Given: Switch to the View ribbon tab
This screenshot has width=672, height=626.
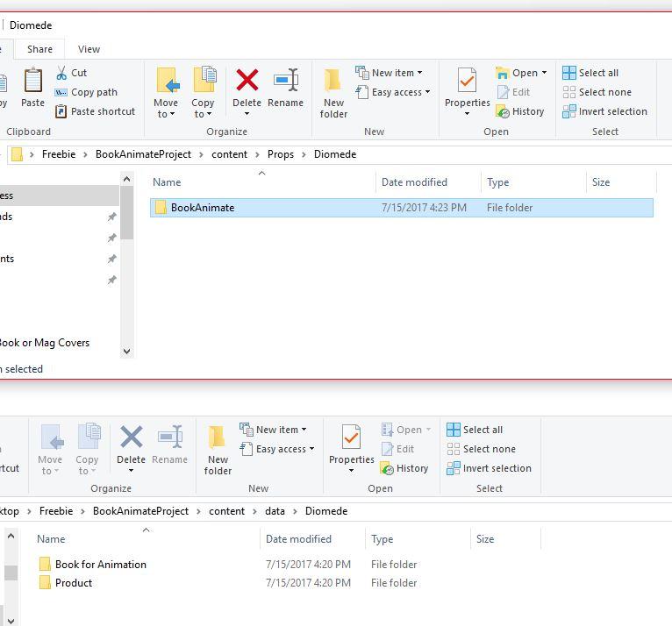Looking at the screenshot, I should coord(89,49).
